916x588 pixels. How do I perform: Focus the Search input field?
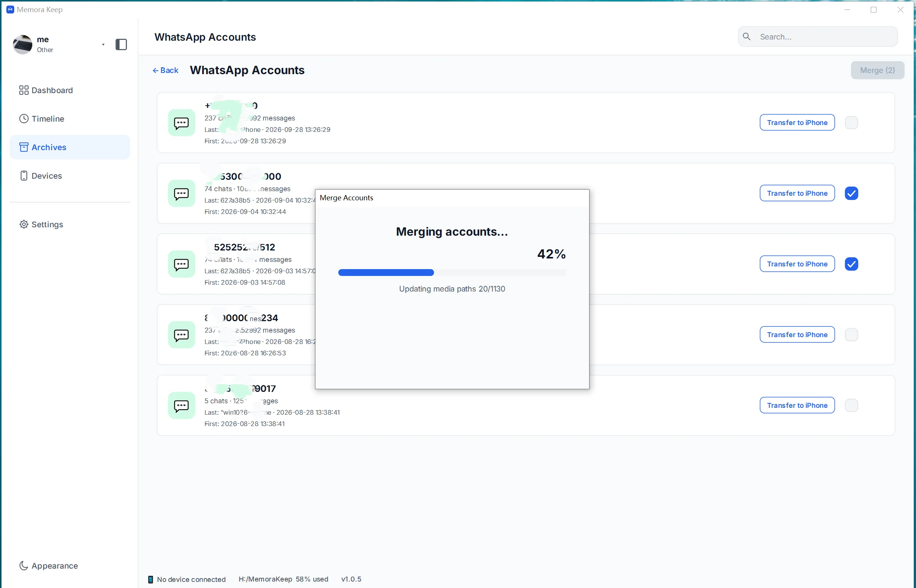click(818, 36)
